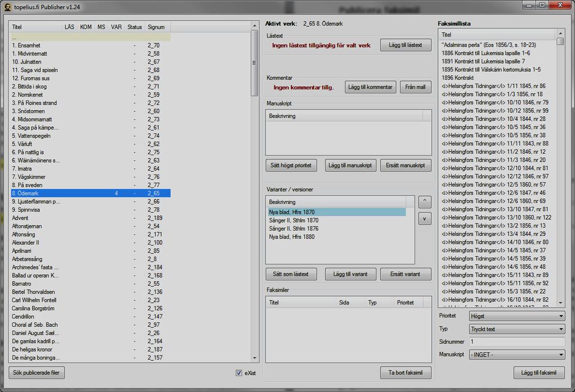
Task: Select the work '3. Snöstormen'
Action: click(91, 111)
